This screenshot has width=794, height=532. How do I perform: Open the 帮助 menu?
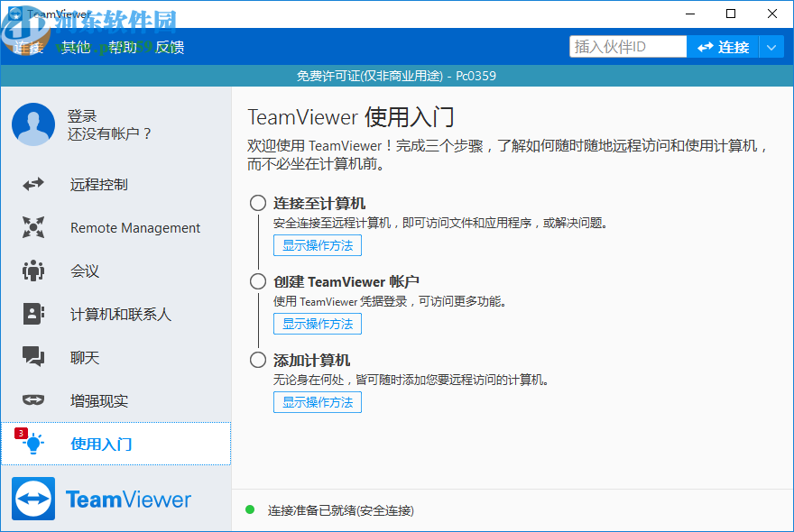point(124,47)
